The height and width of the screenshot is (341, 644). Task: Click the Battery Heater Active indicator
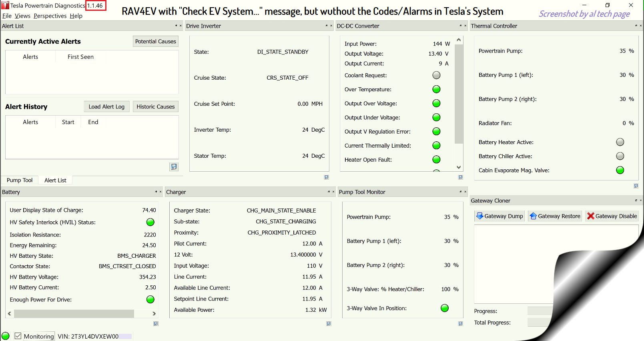pyautogui.click(x=620, y=142)
